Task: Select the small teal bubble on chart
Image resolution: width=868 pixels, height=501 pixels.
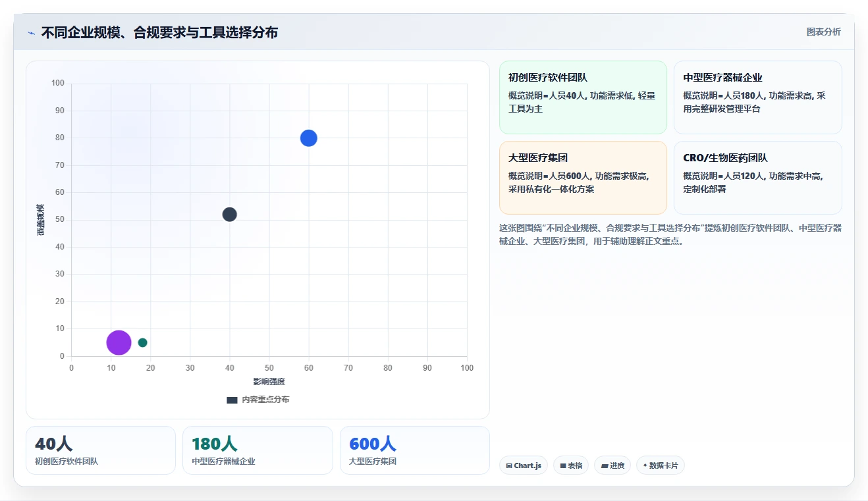Action: pyautogui.click(x=142, y=342)
